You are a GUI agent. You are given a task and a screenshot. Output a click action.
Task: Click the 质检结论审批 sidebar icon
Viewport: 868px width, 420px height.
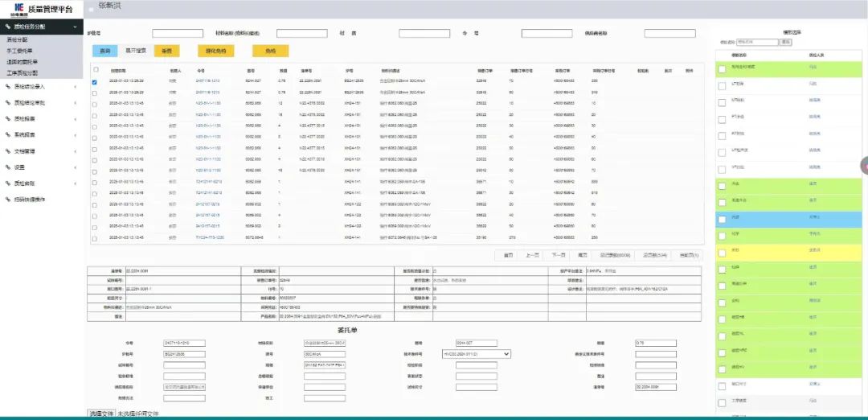pos(8,102)
